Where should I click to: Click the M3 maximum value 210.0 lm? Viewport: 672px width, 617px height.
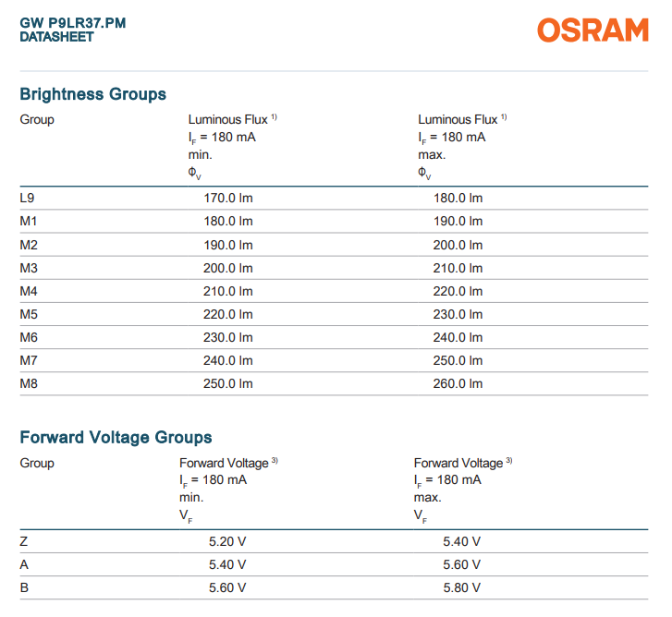click(458, 268)
